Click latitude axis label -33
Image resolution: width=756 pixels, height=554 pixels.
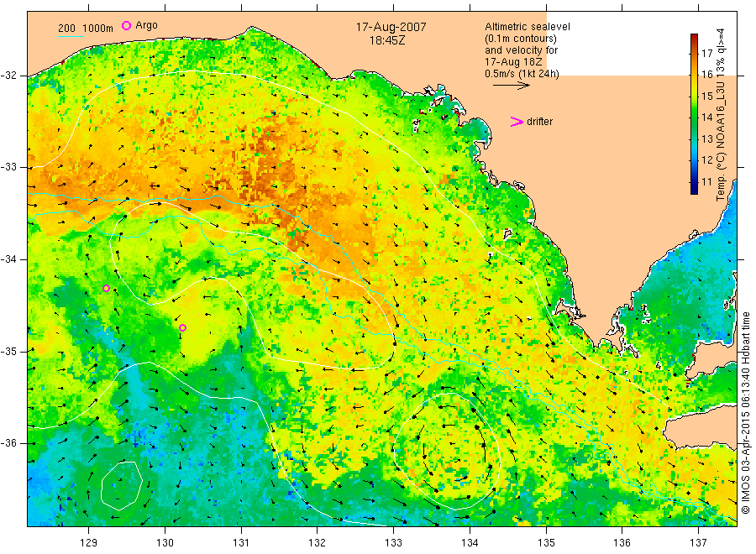pyautogui.click(x=8, y=167)
